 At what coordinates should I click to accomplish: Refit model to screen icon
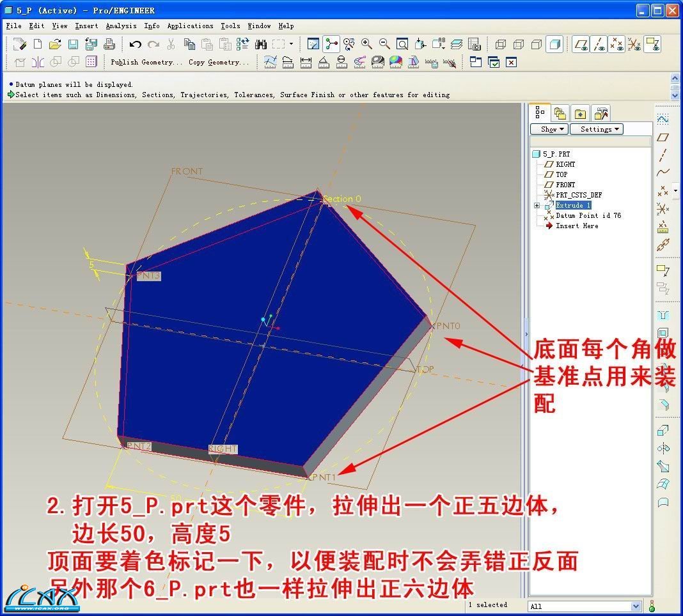(x=402, y=44)
